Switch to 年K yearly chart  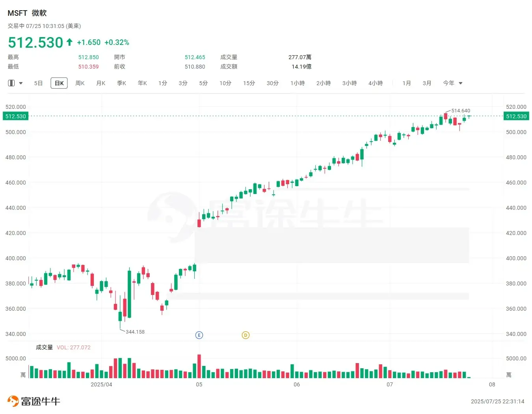point(142,83)
